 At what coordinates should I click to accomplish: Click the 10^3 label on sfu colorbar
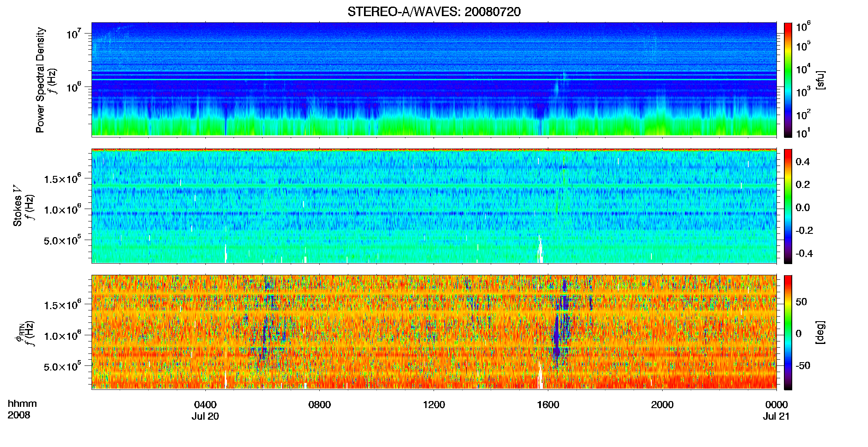click(803, 91)
